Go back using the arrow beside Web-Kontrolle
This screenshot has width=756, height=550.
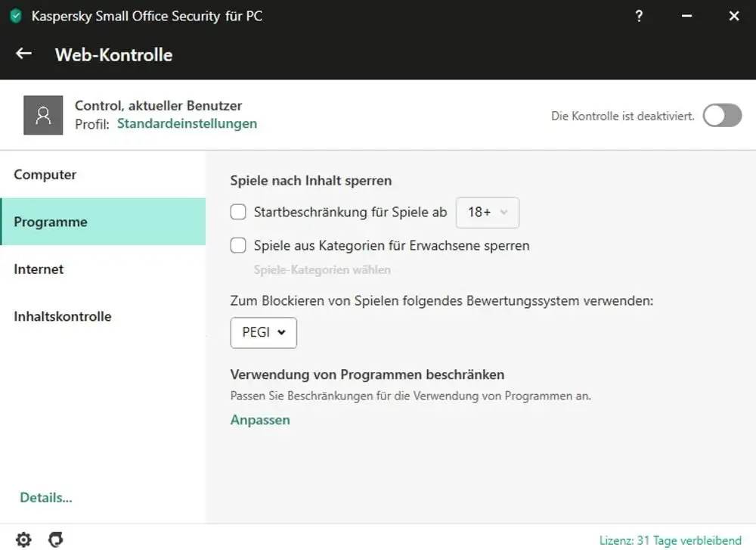pos(24,54)
